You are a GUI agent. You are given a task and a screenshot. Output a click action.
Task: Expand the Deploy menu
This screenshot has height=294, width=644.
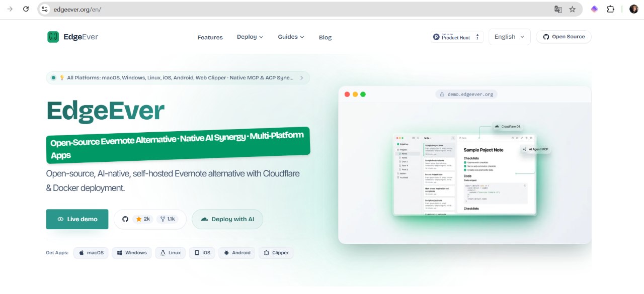[x=250, y=37]
